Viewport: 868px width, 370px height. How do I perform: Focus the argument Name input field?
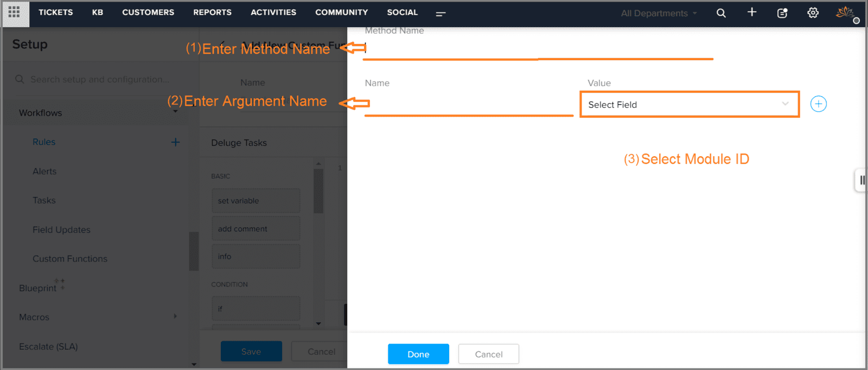tap(469, 104)
